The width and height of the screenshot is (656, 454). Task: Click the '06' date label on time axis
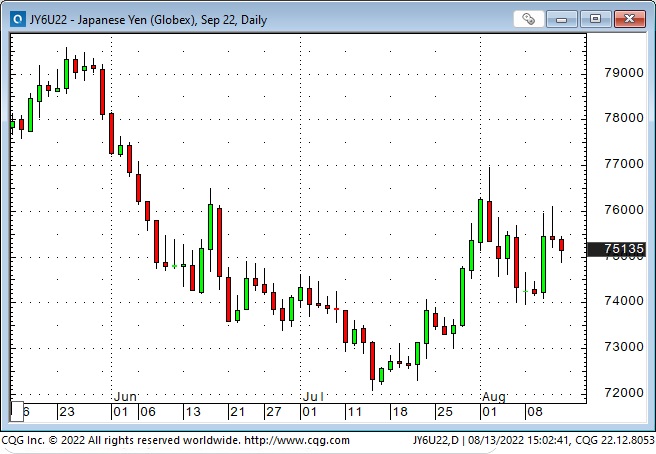pyautogui.click(x=148, y=412)
